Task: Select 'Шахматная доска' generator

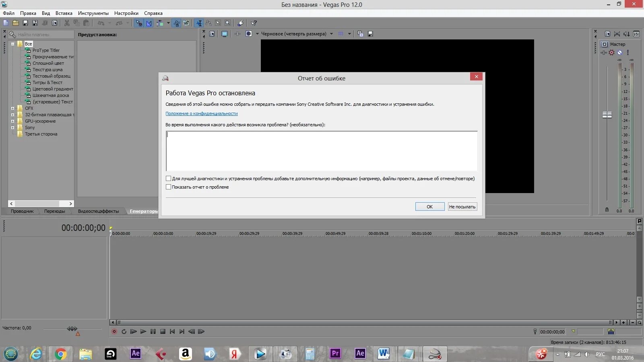Action: [51, 95]
